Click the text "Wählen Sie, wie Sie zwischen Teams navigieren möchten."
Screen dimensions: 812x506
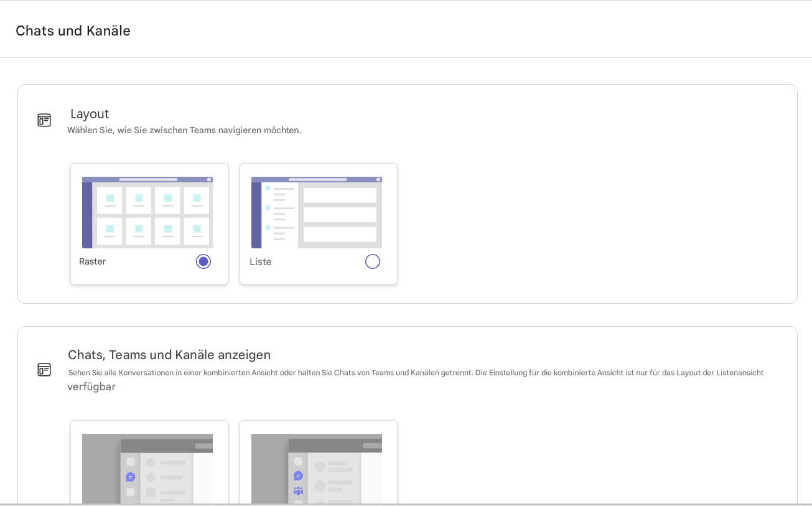coord(184,130)
